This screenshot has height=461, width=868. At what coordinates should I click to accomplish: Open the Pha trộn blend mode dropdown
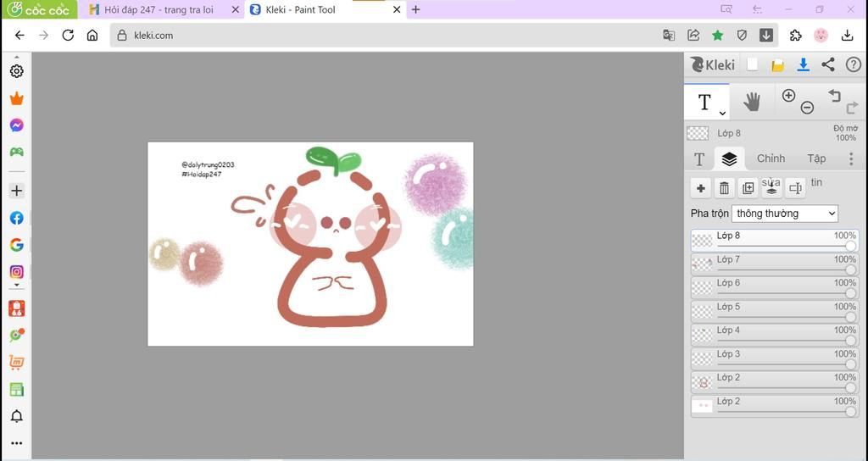point(784,213)
